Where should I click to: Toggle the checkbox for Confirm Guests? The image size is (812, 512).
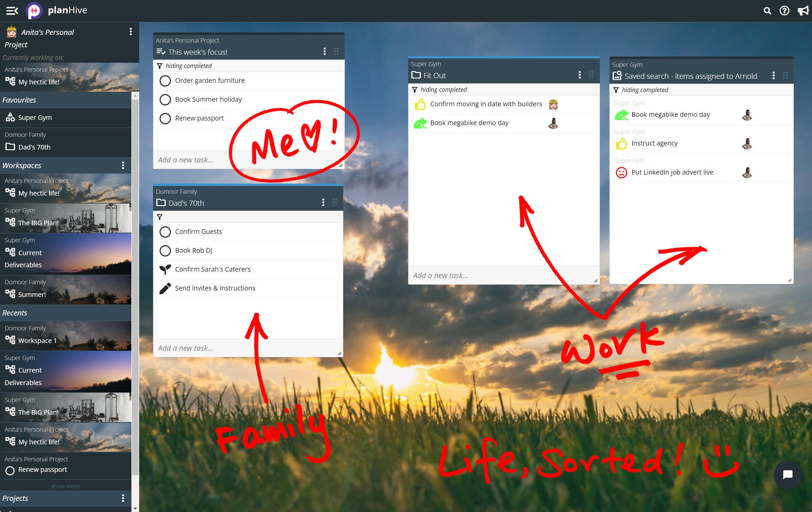pos(165,231)
